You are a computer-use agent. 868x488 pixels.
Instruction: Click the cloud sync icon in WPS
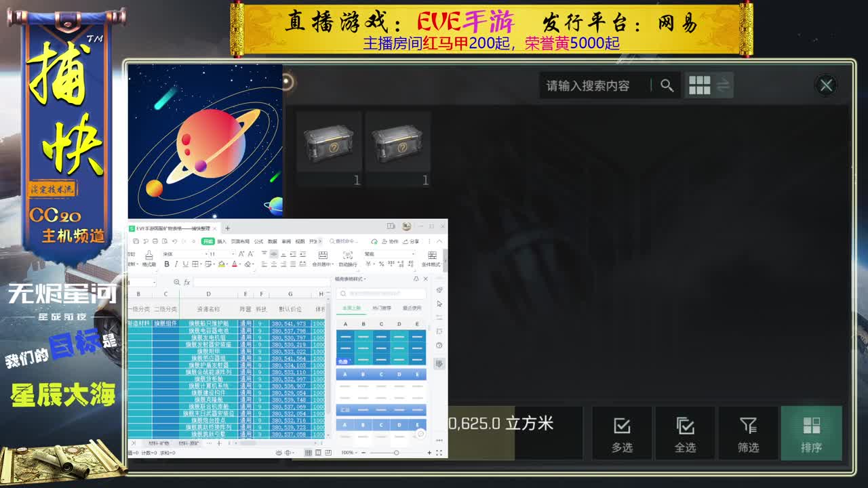(374, 241)
